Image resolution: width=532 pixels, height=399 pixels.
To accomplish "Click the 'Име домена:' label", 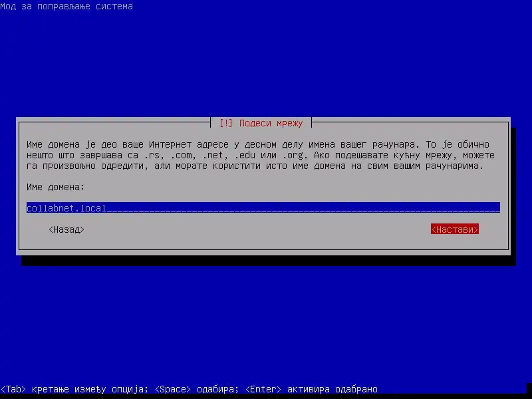I will (56, 187).
